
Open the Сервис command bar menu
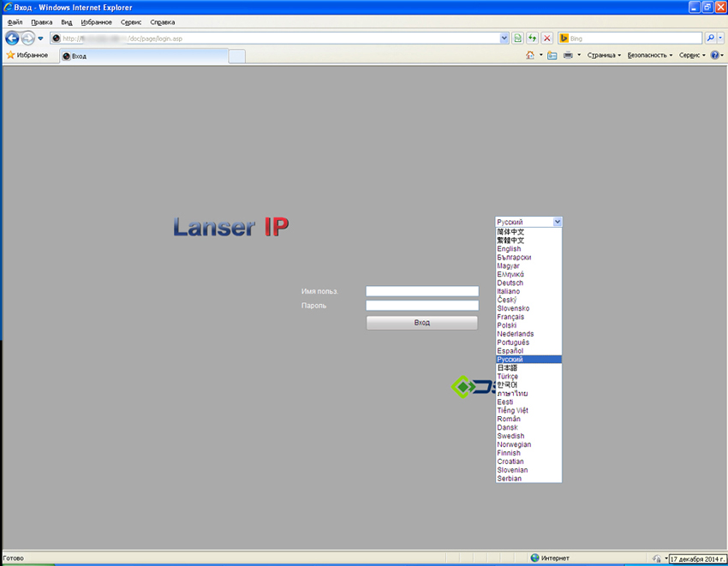(x=692, y=56)
